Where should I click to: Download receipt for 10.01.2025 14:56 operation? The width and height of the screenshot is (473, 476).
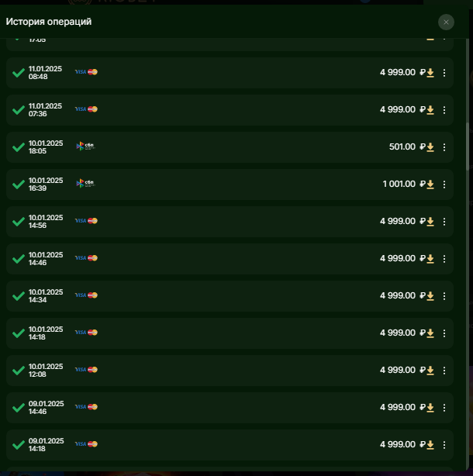430,222
